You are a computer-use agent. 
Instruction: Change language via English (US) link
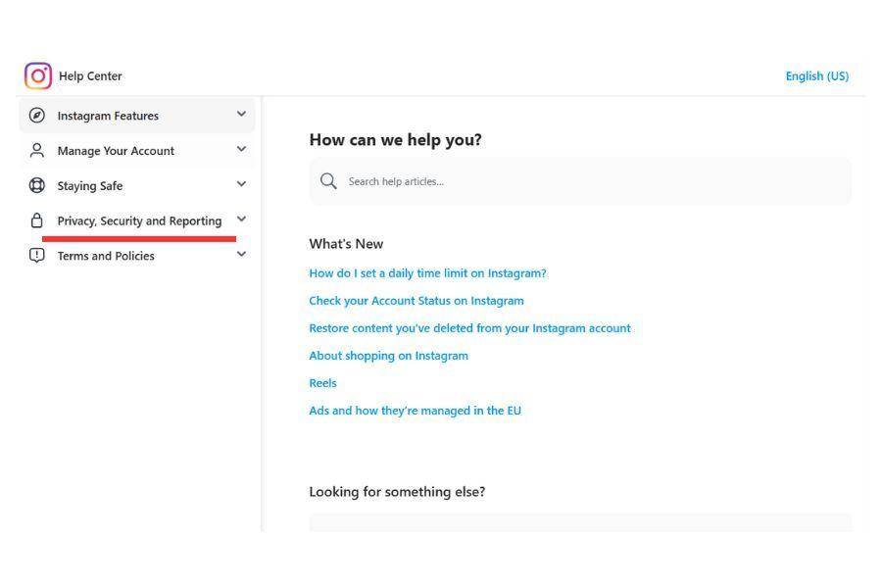(816, 76)
